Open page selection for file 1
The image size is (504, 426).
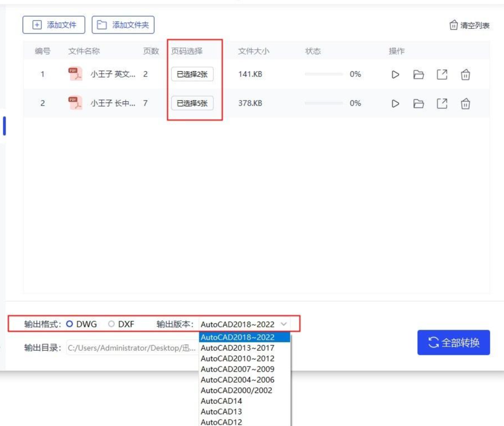192,74
